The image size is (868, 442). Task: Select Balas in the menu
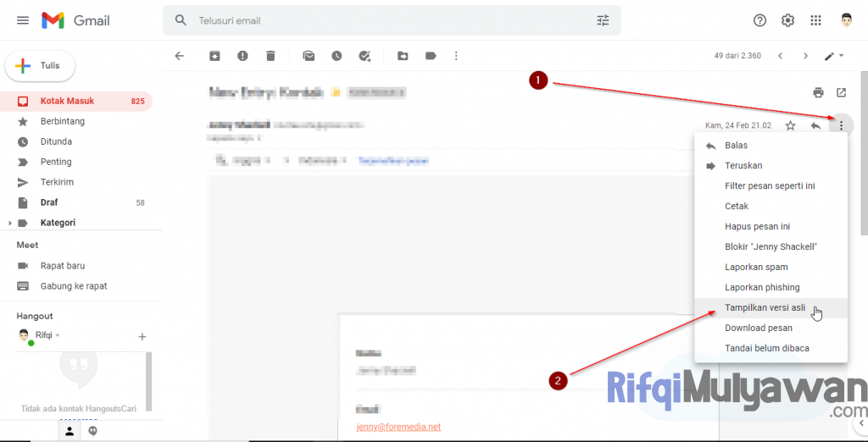click(771, 146)
